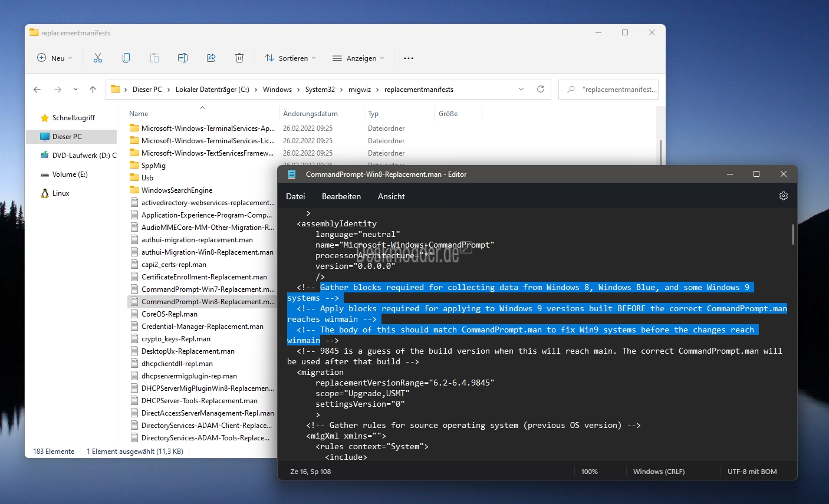This screenshot has height=504, width=829.
Task: Select capi2_certs-repl.man file
Action: (x=174, y=265)
